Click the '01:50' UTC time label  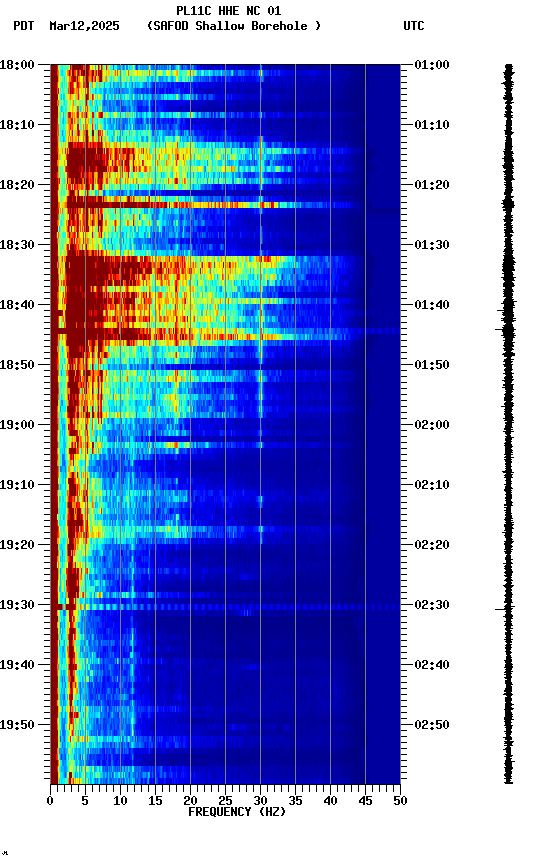[432, 365]
